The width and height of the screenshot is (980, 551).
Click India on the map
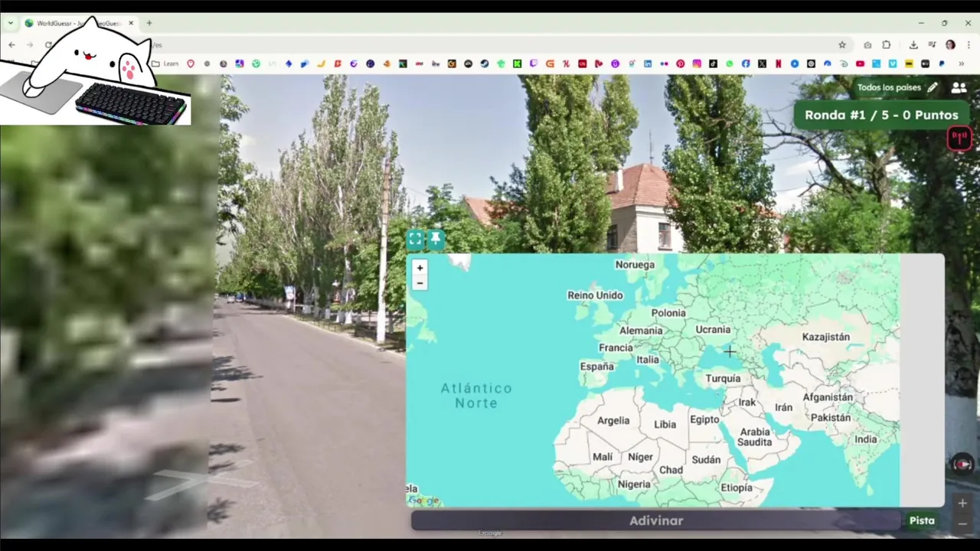click(866, 439)
